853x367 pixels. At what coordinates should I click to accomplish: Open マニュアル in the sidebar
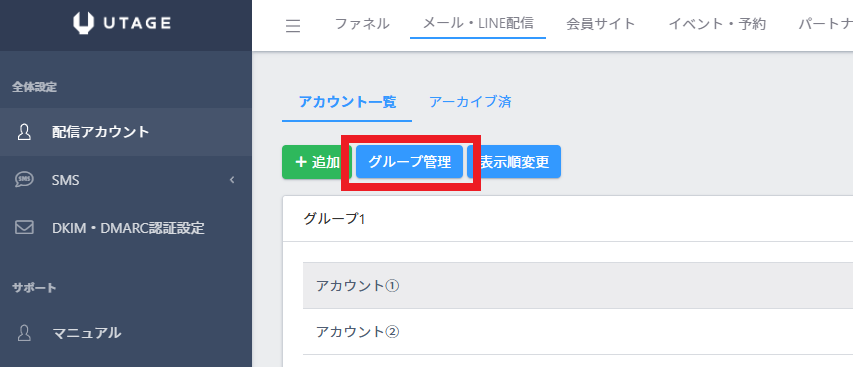126,333
